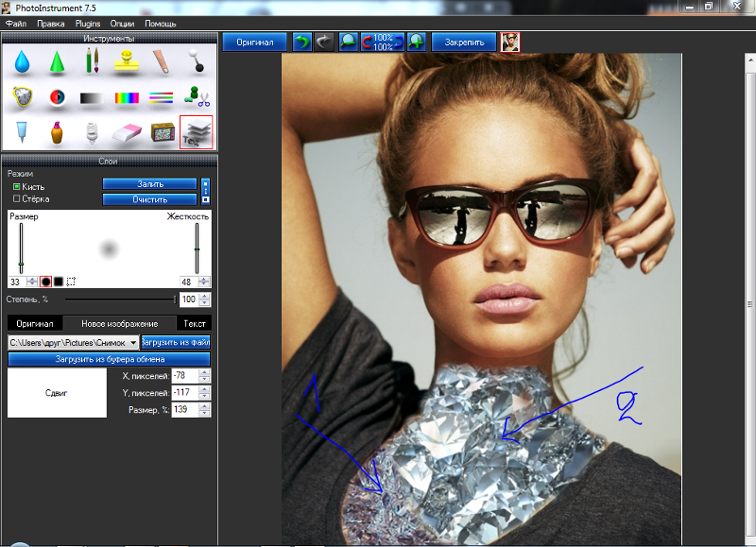Screen dimensions: 756x547
Task: Adjust the Y пикселей spinner arrows
Action: point(205,393)
